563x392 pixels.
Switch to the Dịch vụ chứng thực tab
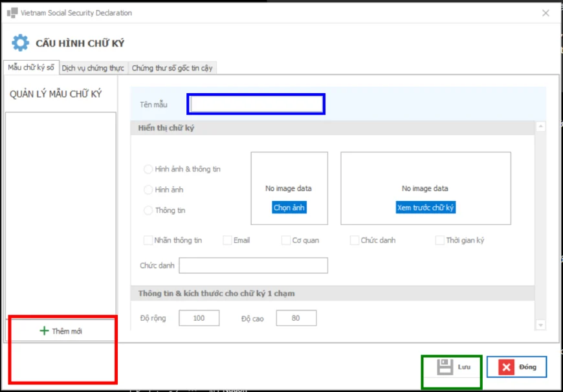[x=93, y=68]
